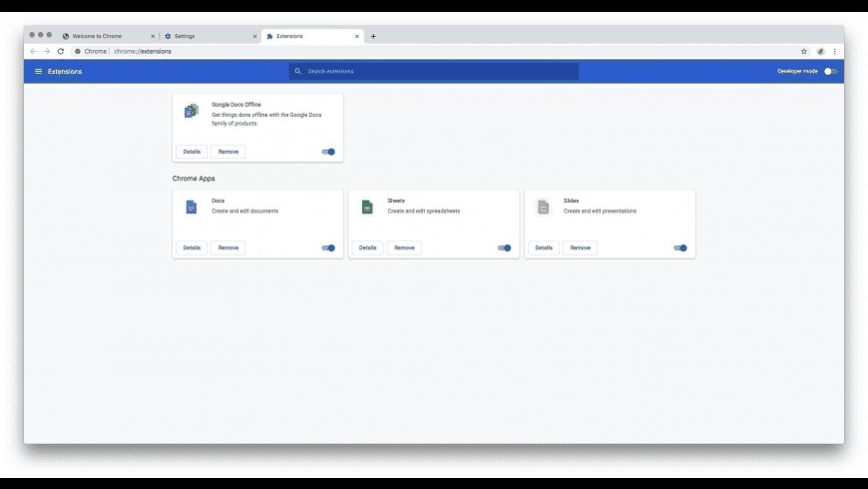Close the Extensions tab
This screenshot has height=489, width=868.
coord(357,37)
